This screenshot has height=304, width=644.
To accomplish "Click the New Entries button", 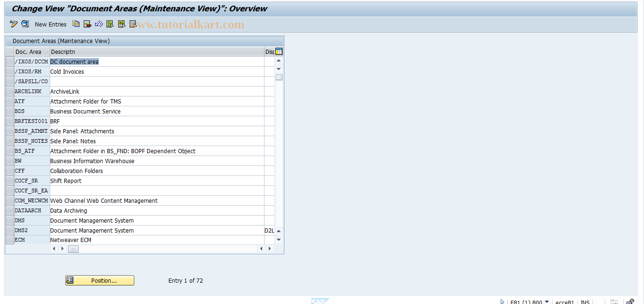I will point(51,24).
